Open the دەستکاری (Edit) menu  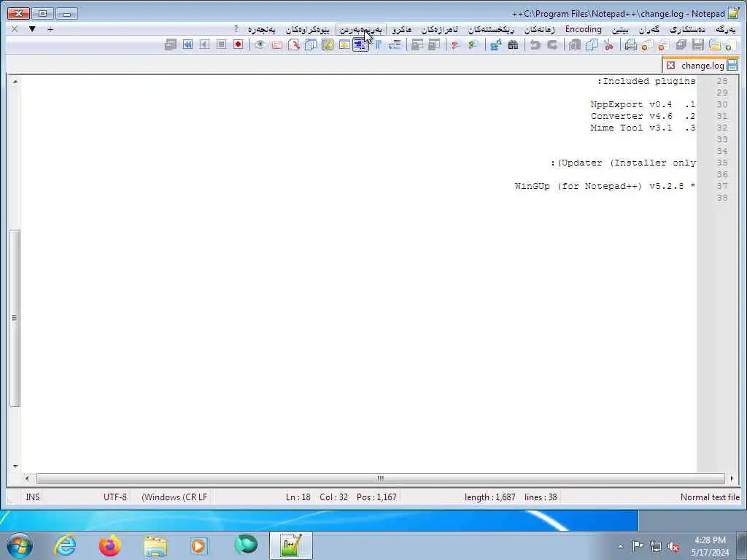tap(687, 29)
